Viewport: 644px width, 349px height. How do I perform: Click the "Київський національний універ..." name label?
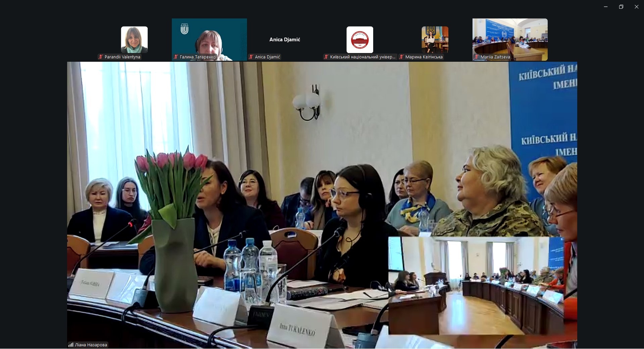(x=363, y=57)
